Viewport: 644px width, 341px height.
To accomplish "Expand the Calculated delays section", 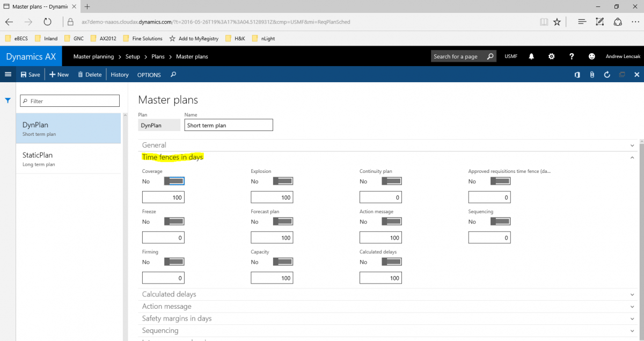I will [387, 294].
